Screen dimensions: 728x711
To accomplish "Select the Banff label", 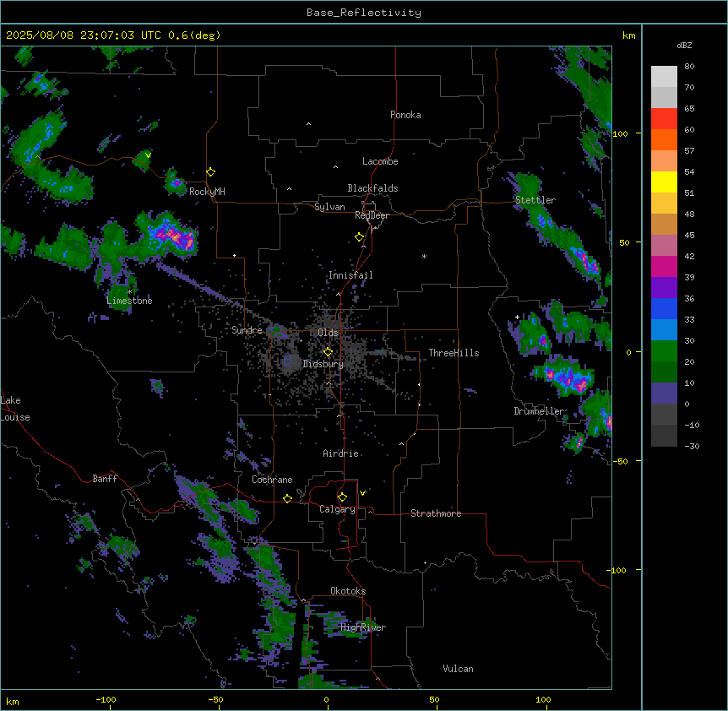I will click(x=105, y=479).
